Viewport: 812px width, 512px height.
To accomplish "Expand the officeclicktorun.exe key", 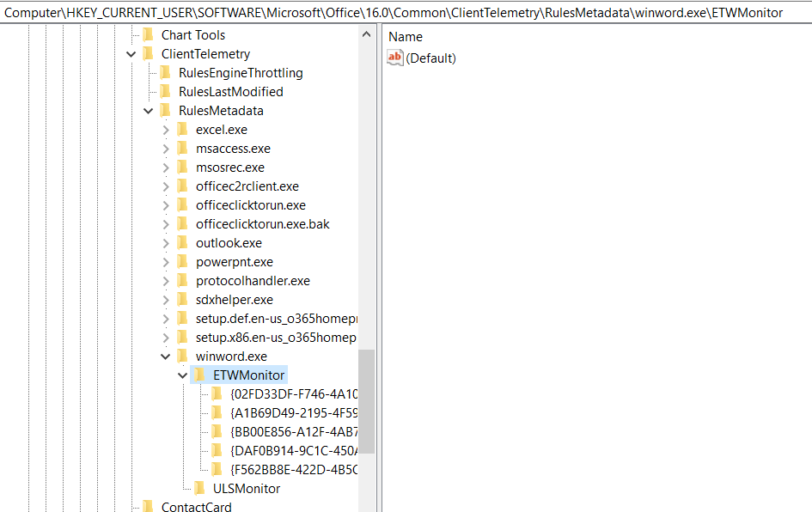I will (x=166, y=205).
